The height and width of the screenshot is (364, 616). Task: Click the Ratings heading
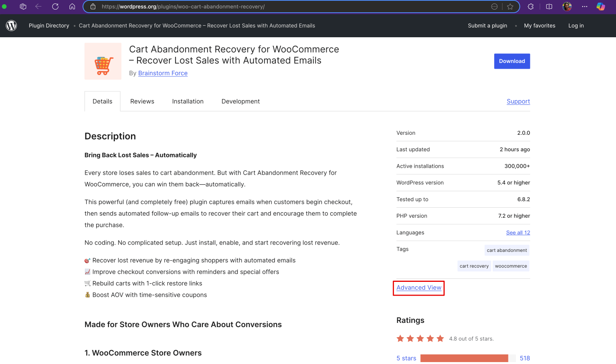(410, 320)
